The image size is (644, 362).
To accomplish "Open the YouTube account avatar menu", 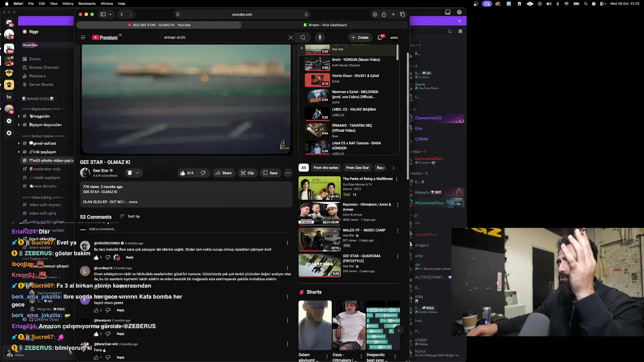I will click(x=394, y=37).
